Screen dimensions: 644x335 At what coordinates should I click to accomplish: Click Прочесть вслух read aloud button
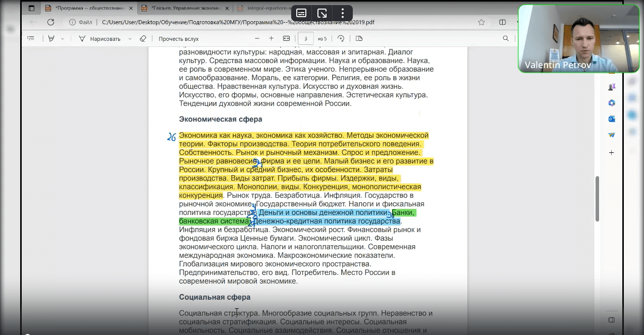[179, 39]
